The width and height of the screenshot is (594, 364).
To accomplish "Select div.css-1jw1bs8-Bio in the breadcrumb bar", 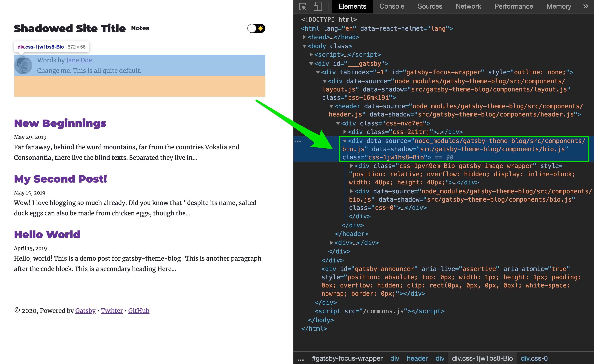I will [x=482, y=358].
